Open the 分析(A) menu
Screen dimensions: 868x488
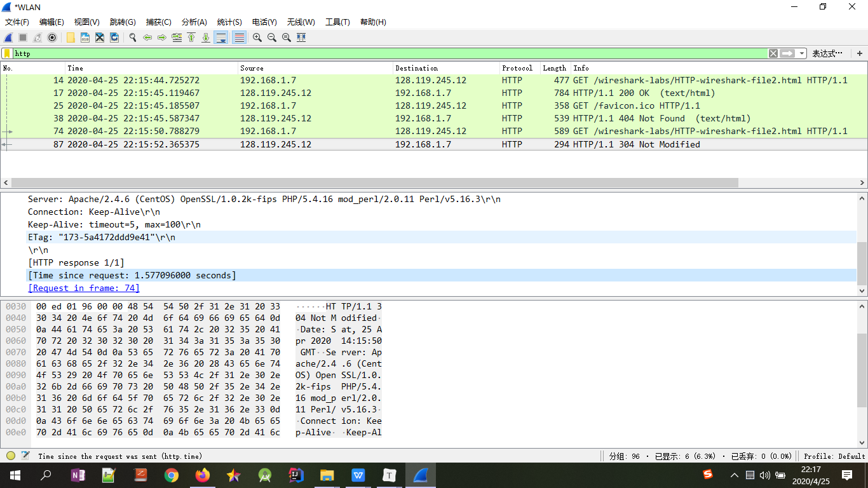(x=194, y=22)
